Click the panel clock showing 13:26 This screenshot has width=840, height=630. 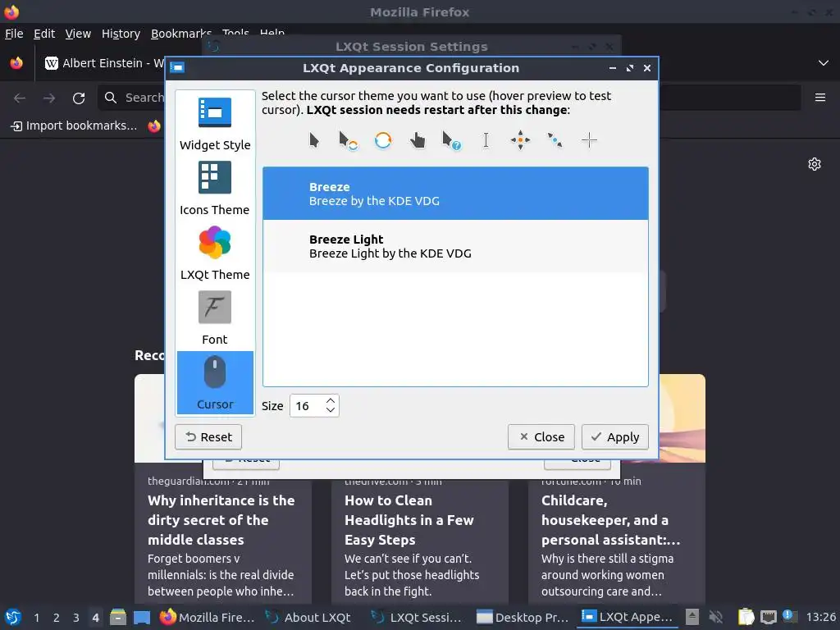pyautogui.click(x=820, y=617)
